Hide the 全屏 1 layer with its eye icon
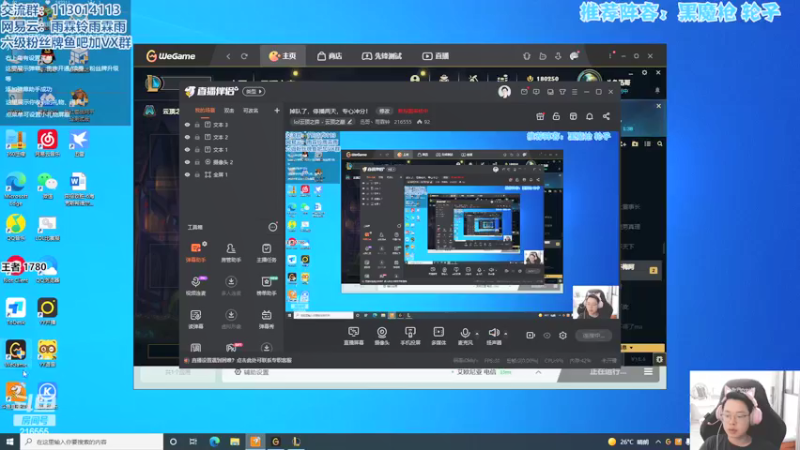The width and height of the screenshot is (800, 450). [187, 174]
